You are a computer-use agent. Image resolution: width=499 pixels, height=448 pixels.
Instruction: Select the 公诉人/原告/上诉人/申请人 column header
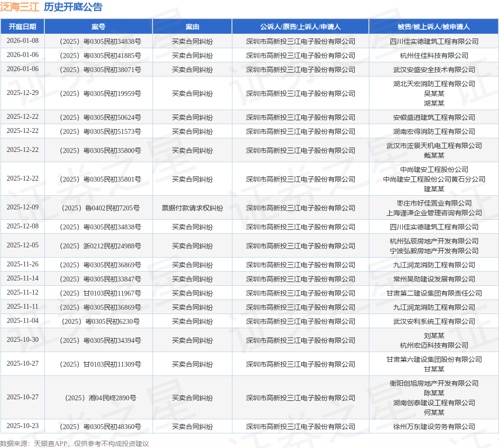pos(300,27)
